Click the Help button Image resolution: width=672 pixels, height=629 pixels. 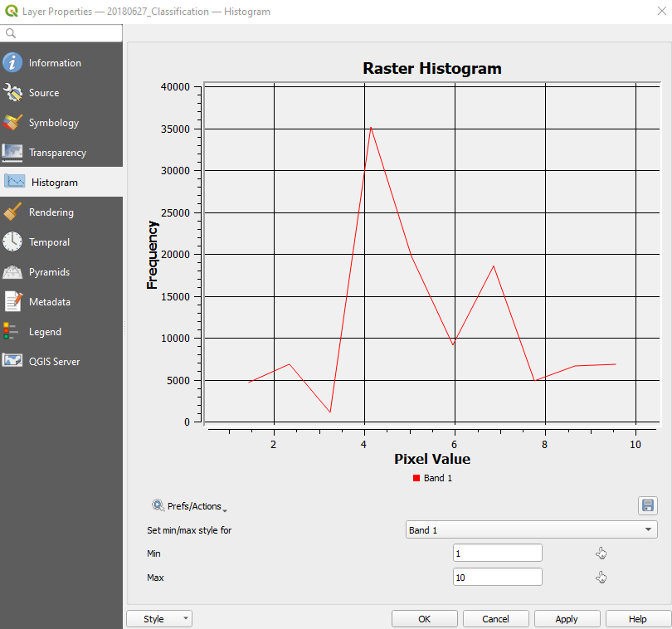pos(638,619)
